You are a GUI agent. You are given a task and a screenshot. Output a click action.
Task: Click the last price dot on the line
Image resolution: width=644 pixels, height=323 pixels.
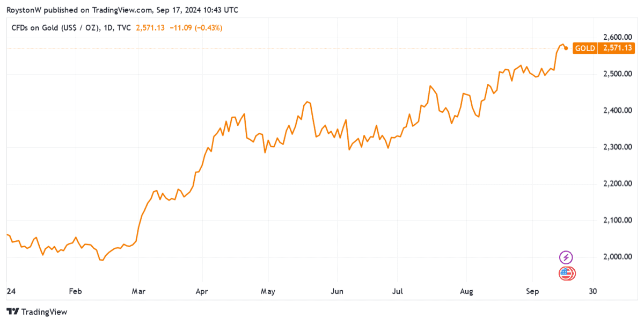tap(566, 48)
